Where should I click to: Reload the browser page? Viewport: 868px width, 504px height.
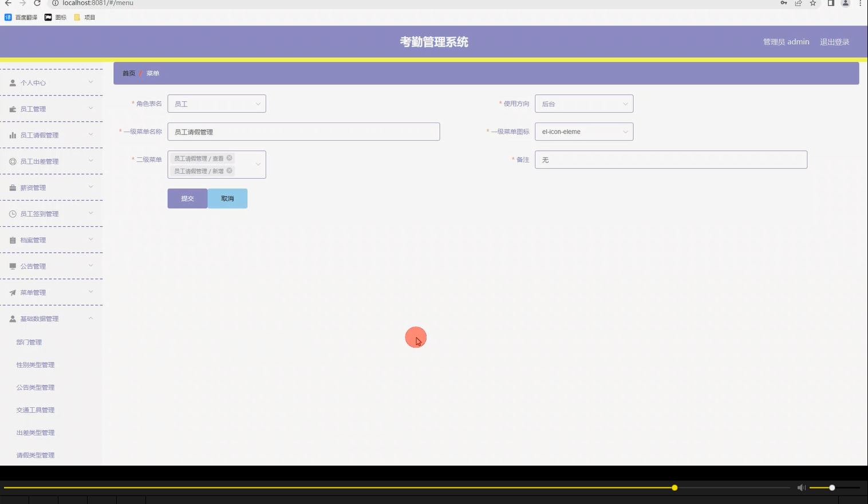(37, 3)
